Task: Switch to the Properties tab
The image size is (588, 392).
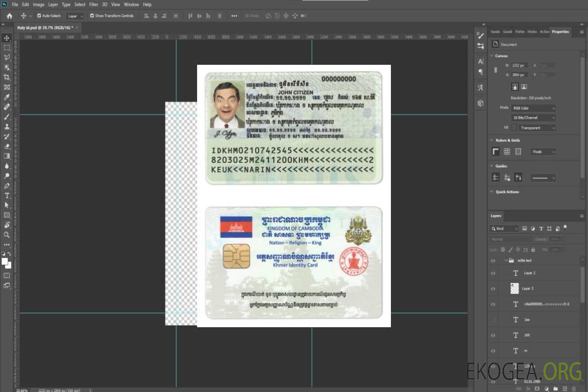Action: pos(560,32)
